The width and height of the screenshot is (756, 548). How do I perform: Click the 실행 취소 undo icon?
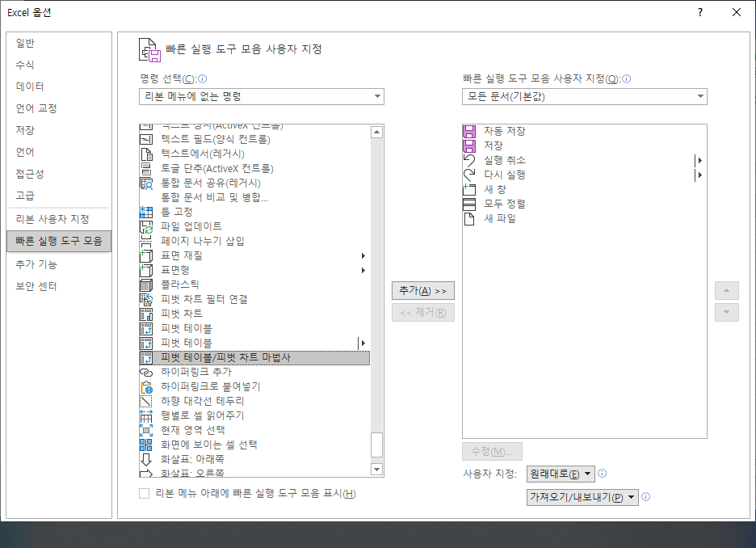pyautogui.click(x=469, y=160)
